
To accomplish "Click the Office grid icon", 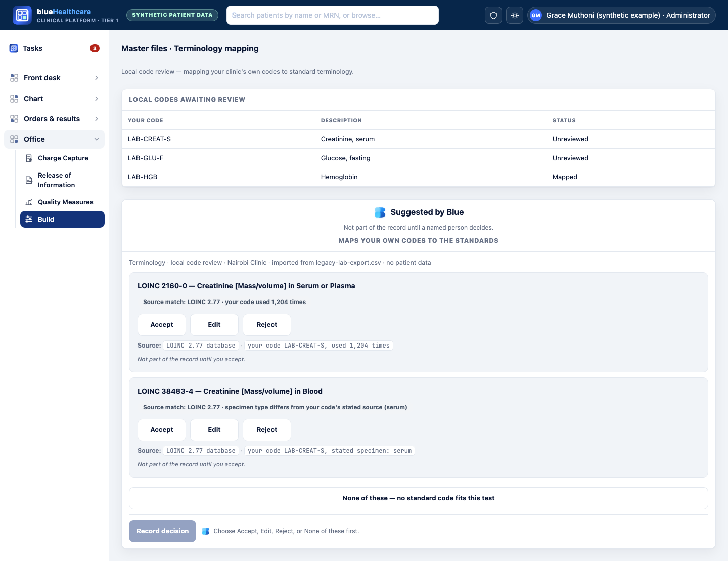I will pyautogui.click(x=14, y=139).
